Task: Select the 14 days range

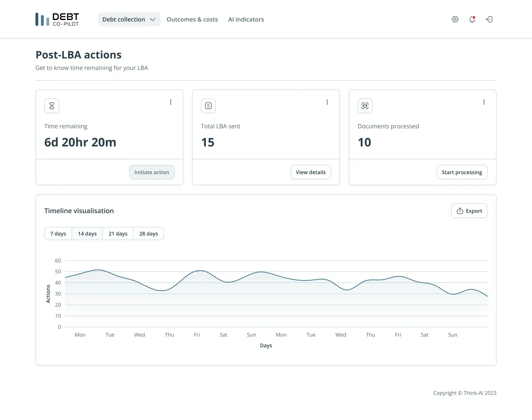Action: point(87,234)
